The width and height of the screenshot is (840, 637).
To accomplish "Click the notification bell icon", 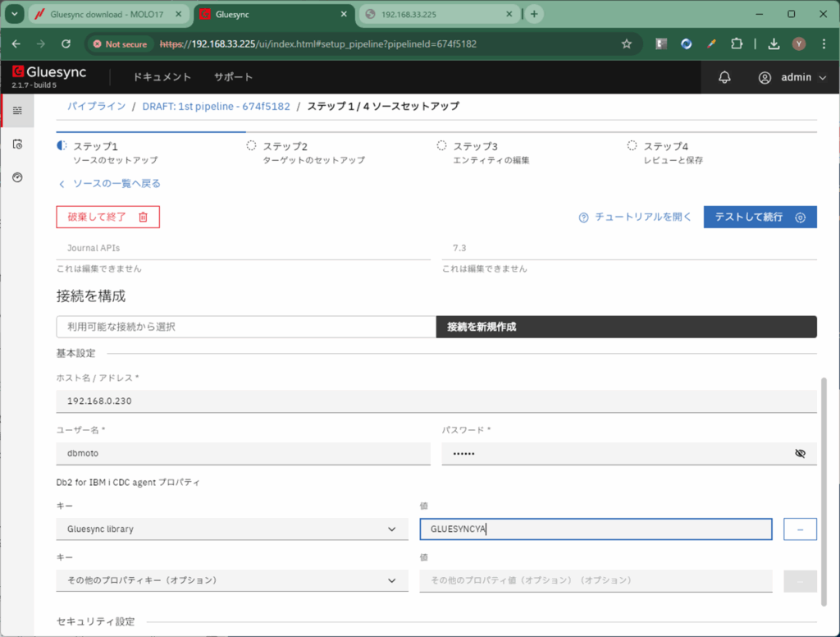I will [724, 77].
